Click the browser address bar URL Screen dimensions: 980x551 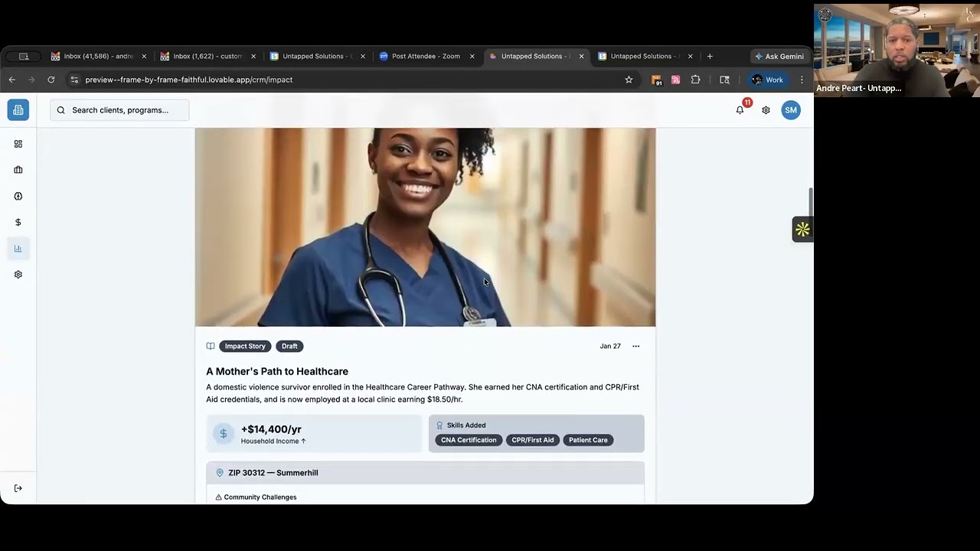pyautogui.click(x=189, y=80)
